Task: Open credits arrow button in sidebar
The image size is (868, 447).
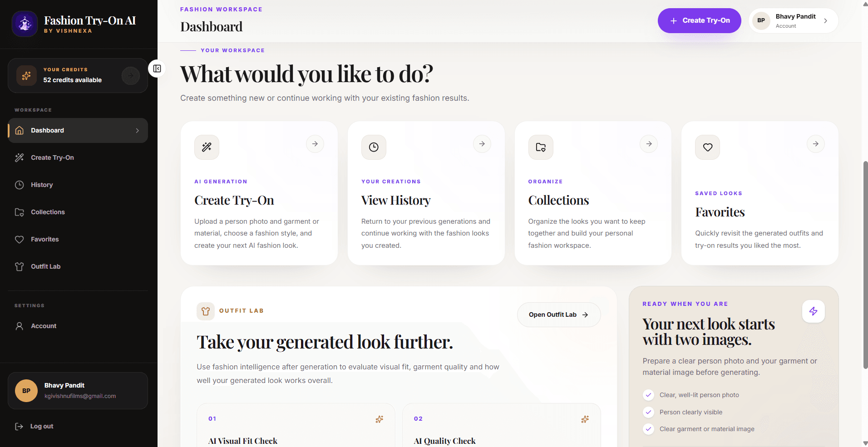Action: click(131, 76)
